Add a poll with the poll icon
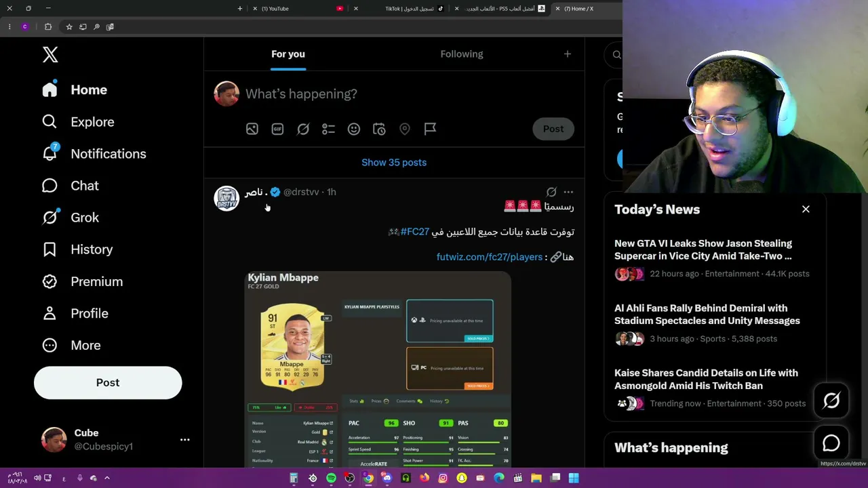This screenshot has width=868, height=488. coord(328,129)
